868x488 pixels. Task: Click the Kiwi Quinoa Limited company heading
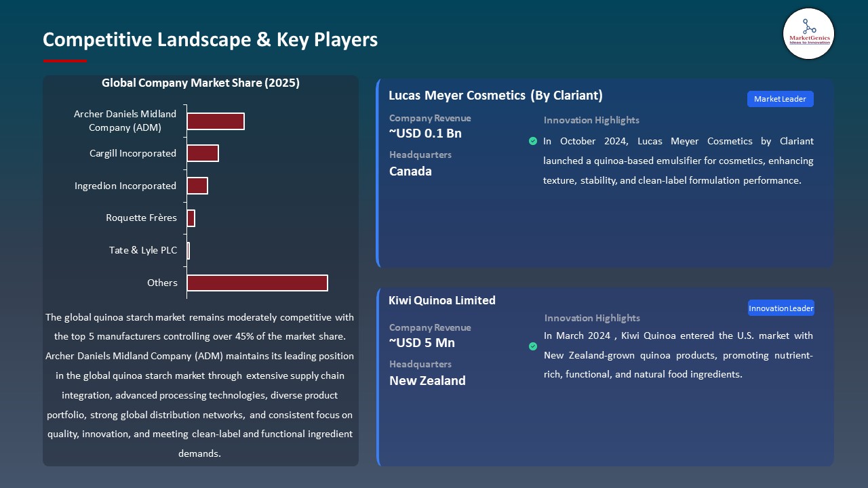coord(442,300)
